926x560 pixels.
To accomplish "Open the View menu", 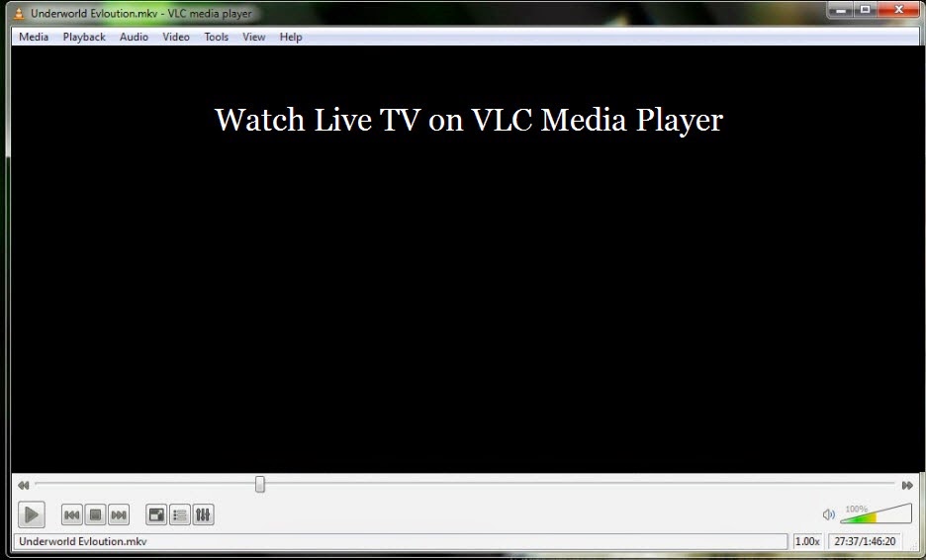I will click(254, 37).
